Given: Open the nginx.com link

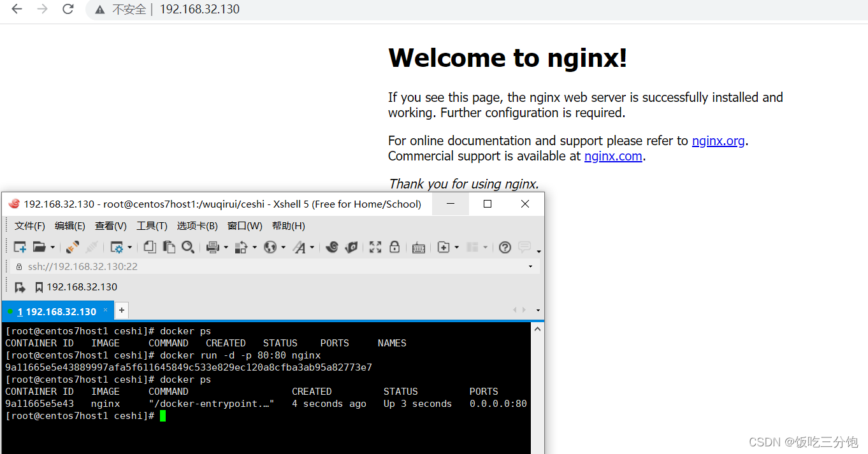Looking at the screenshot, I should (613, 156).
